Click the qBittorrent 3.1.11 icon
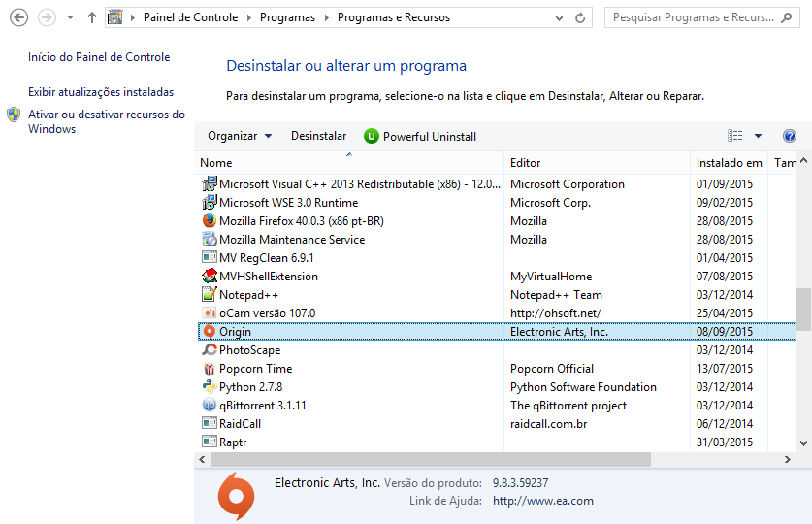This screenshot has width=812, height=524. [209, 406]
